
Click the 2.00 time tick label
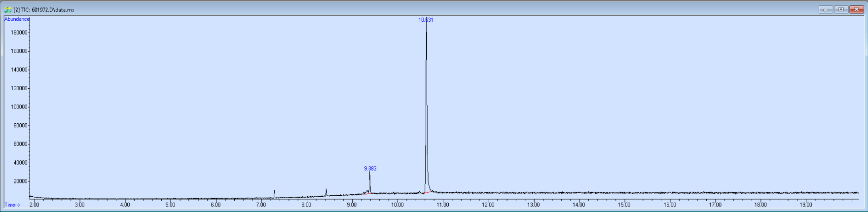(34, 205)
